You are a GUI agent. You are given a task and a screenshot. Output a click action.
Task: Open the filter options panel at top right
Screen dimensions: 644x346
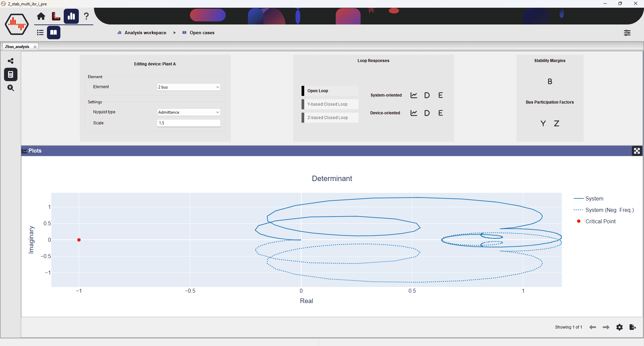point(628,33)
